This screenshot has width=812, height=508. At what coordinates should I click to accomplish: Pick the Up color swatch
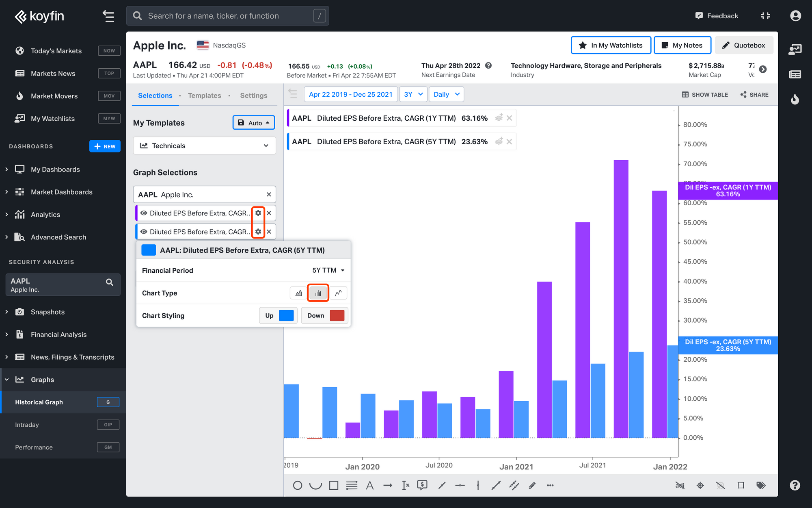pyautogui.click(x=286, y=315)
